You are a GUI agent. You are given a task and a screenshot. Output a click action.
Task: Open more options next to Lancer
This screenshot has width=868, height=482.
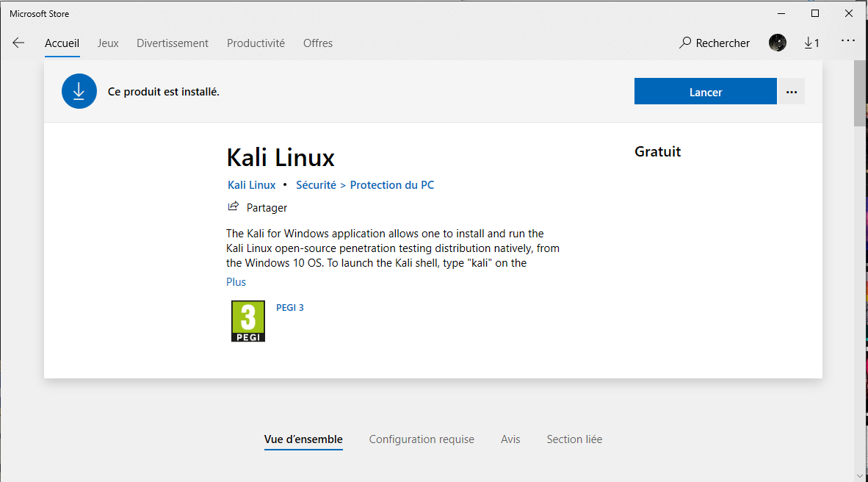(x=792, y=92)
